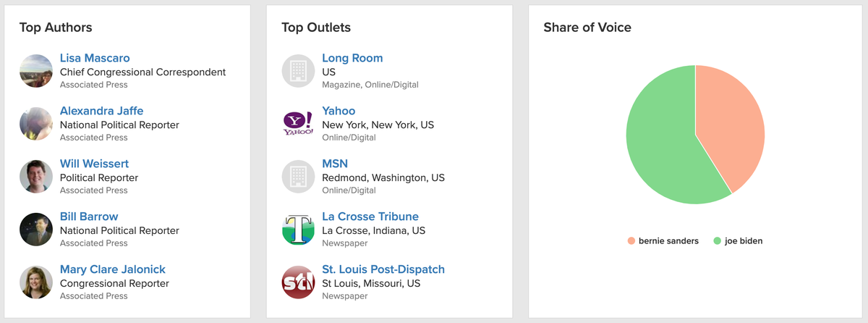Click the La Crosse Tribune logo icon
This screenshot has height=323, width=868.
(x=298, y=230)
